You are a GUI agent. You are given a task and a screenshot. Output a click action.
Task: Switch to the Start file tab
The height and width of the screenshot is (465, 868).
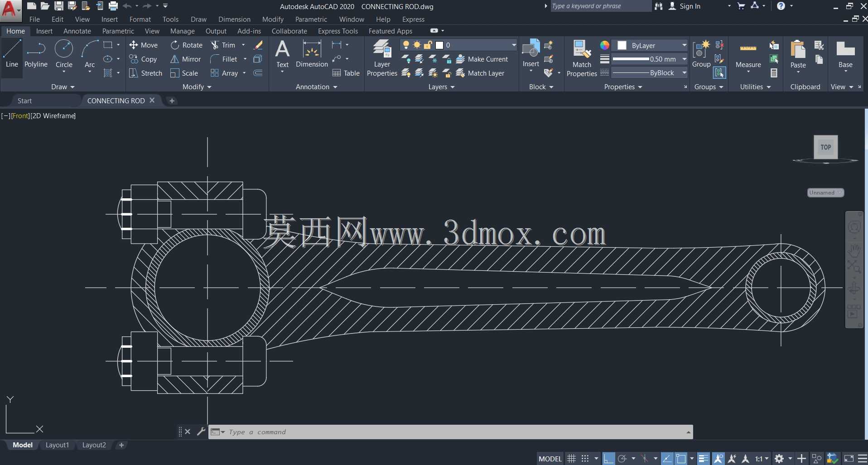click(24, 101)
